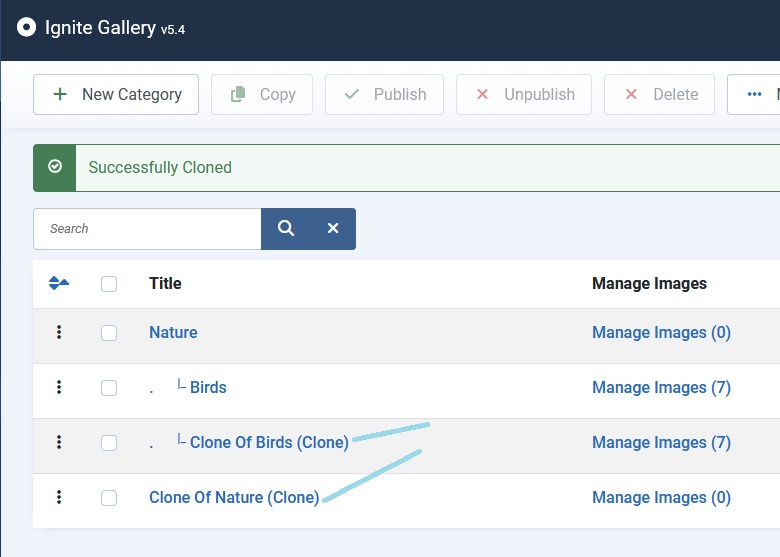780x557 pixels.
Task: Open the three-dot menu for Nature row
Action: click(59, 333)
